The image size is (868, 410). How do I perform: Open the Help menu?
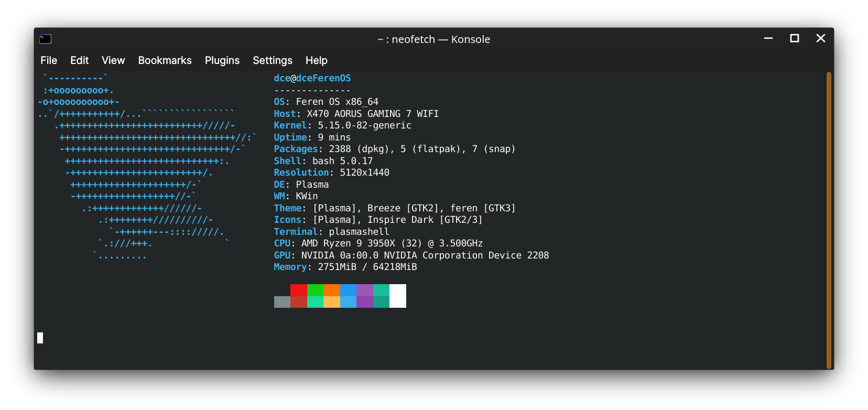click(x=317, y=60)
